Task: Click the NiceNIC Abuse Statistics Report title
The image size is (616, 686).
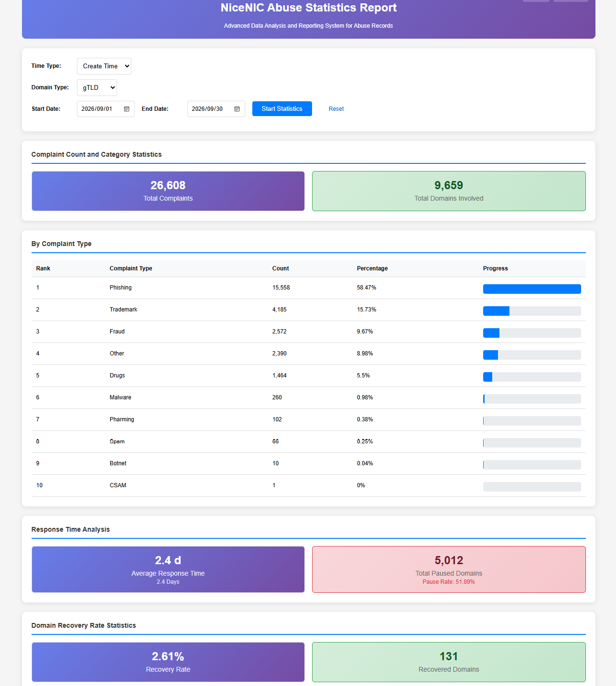Action: point(309,8)
